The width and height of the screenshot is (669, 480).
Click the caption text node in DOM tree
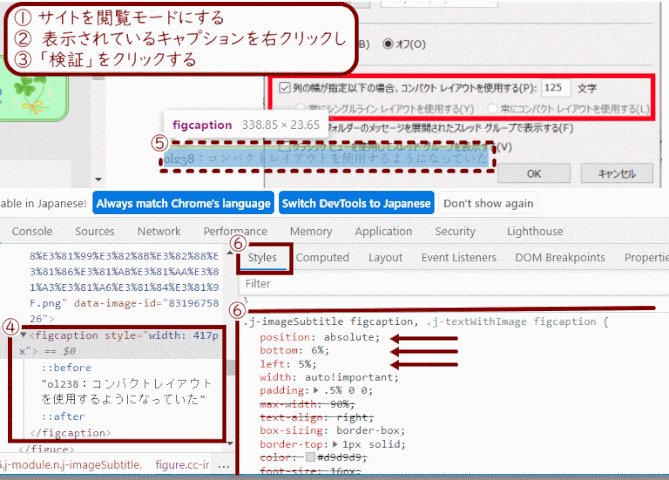[126, 391]
